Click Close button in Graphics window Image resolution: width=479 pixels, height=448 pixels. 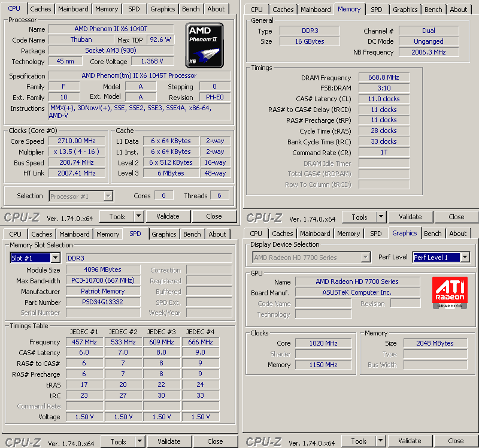[x=456, y=441]
